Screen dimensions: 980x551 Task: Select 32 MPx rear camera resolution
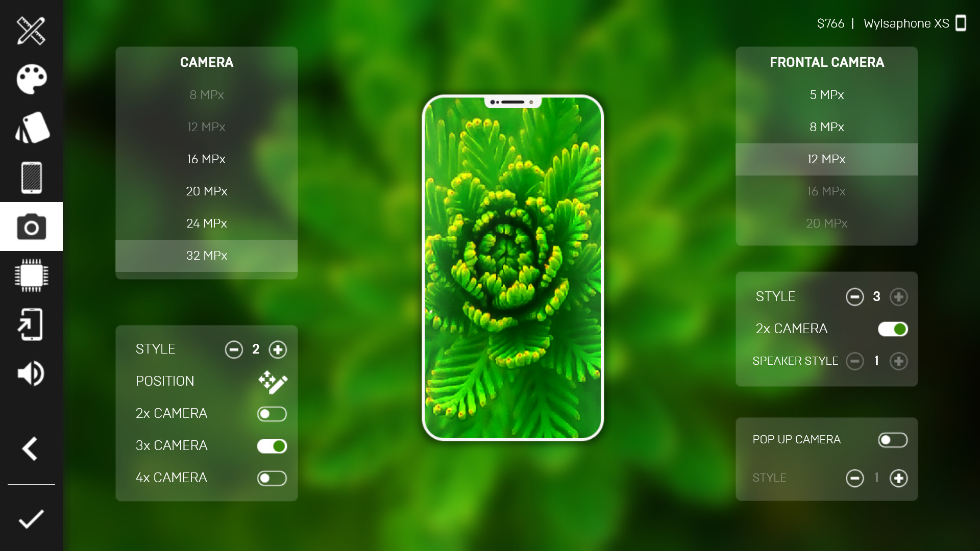(x=206, y=255)
